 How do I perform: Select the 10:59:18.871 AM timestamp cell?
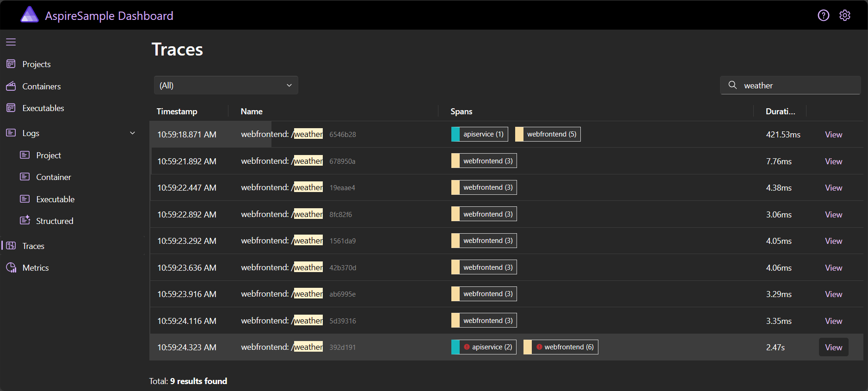[x=187, y=135]
